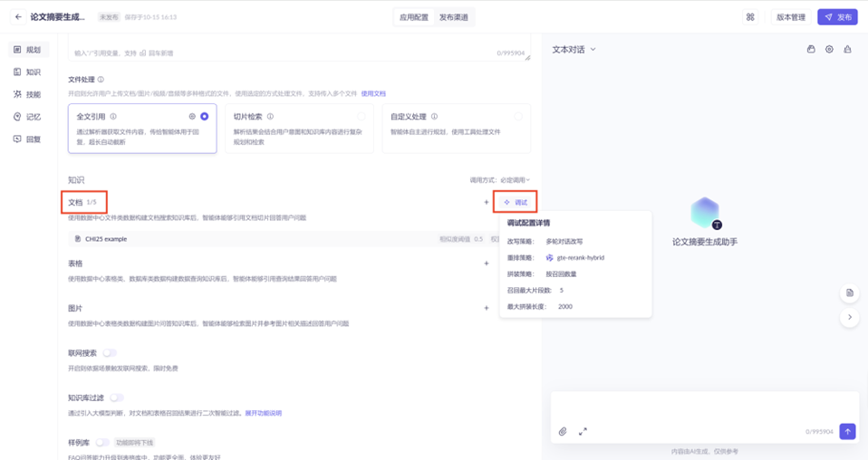This screenshot has height=460, width=868.
Task: Click the floating document icon button
Action: click(850, 292)
